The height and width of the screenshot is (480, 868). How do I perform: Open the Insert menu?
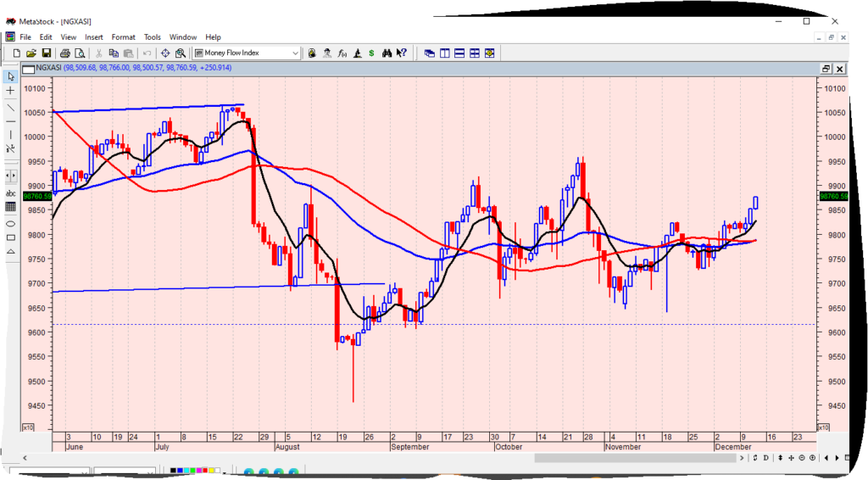tap(94, 37)
